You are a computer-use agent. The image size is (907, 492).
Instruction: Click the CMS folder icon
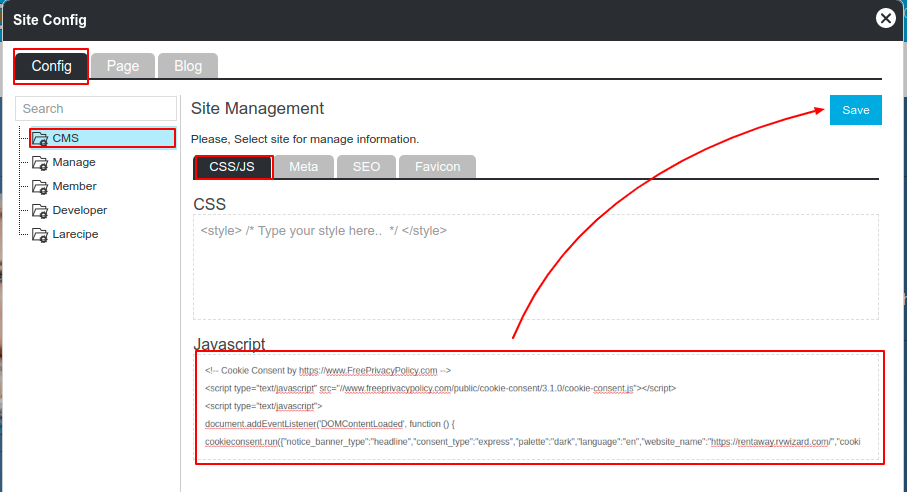point(40,139)
